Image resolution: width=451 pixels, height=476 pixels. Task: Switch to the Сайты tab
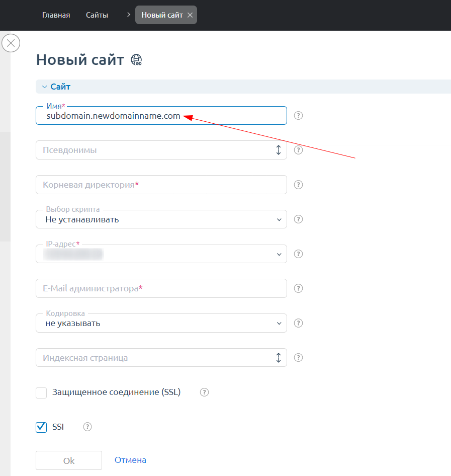tap(97, 15)
